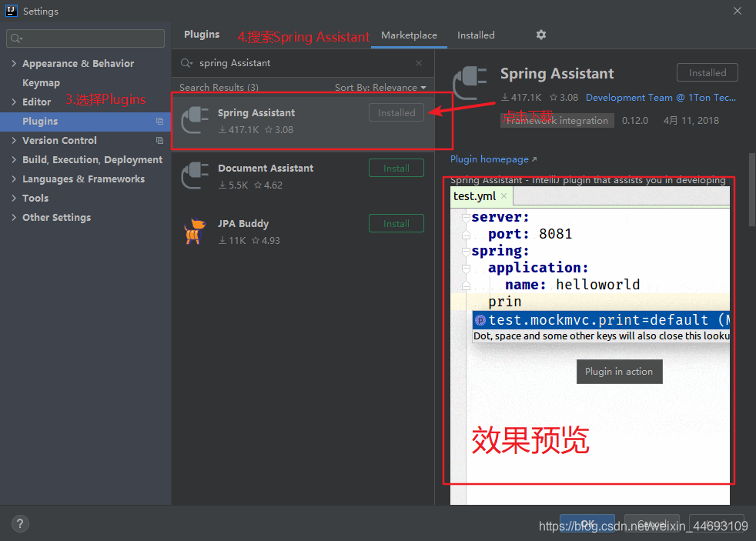
Task: Click the search magnifier in plugin search
Action: click(x=186, y=63)
